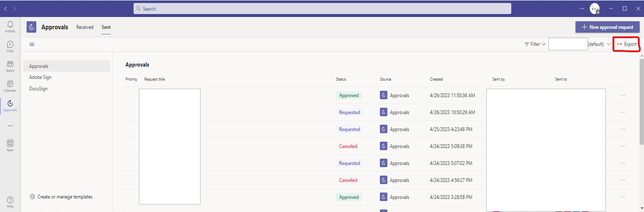Click Requested status on 10:50:29 AM row
The image size is (644, 212).
pyautogui.click(x=349, y=112)
